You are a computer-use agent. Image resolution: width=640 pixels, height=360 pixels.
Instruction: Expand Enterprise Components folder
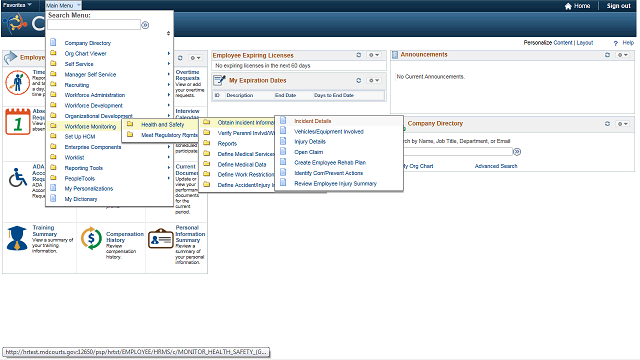click(93, 147)
